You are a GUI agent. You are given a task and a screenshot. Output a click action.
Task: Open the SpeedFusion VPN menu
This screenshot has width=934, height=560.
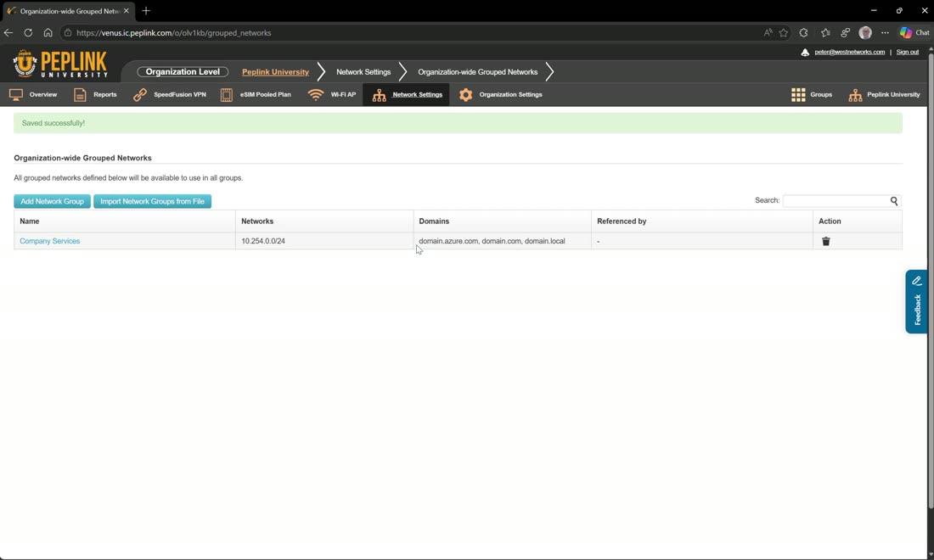click(x=170, y=95)
